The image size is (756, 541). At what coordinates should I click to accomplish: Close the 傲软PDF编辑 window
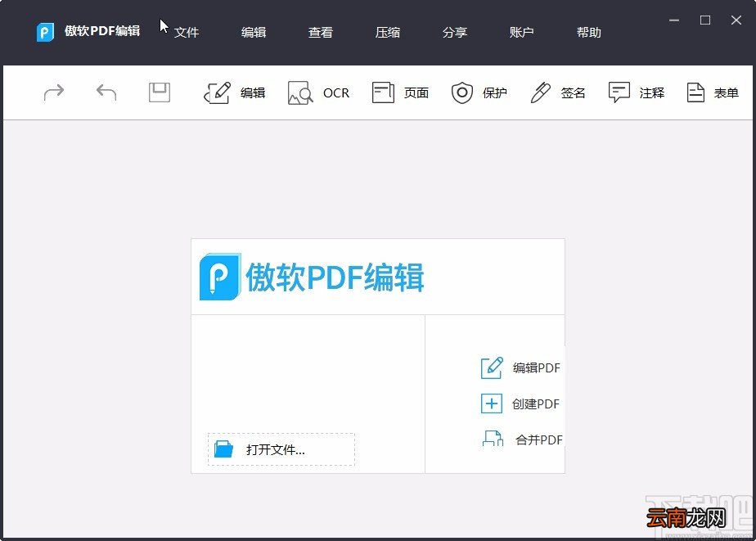point(736,20)
